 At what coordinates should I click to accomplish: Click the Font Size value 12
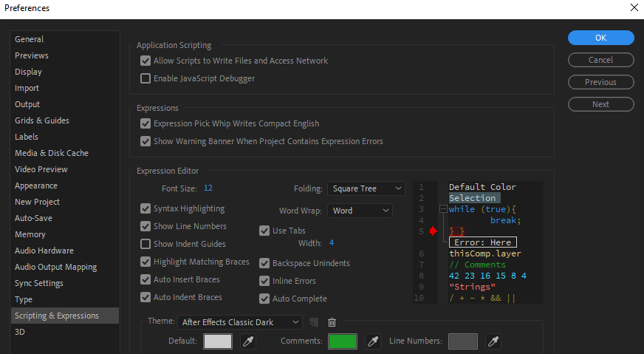(x=208, y=188)
